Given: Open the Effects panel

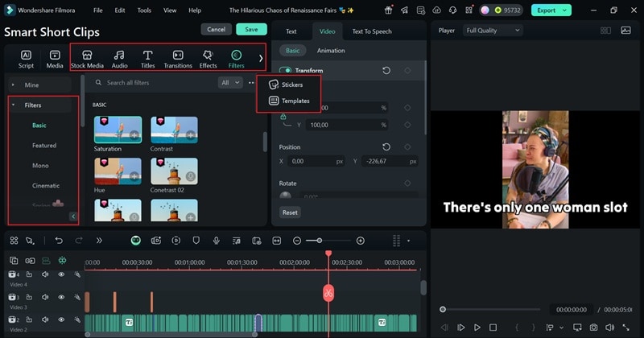Looking at the screenshot, I should tap(208, 59).
